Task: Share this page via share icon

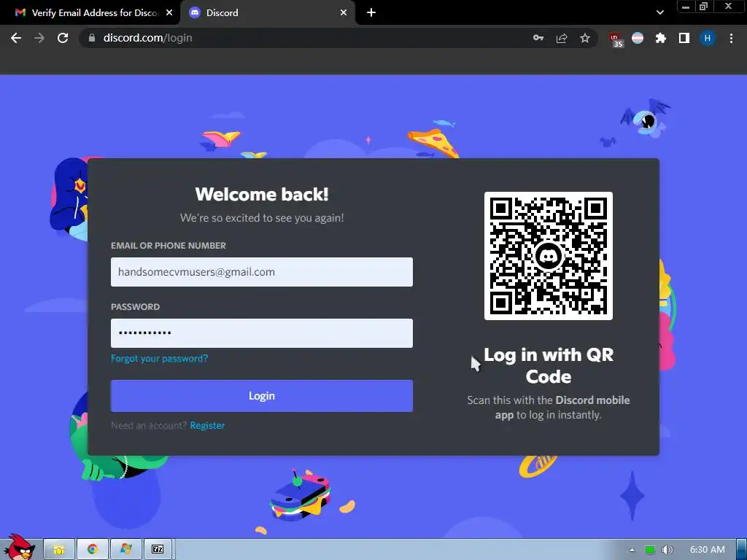Action: click(x=562, y=38)
